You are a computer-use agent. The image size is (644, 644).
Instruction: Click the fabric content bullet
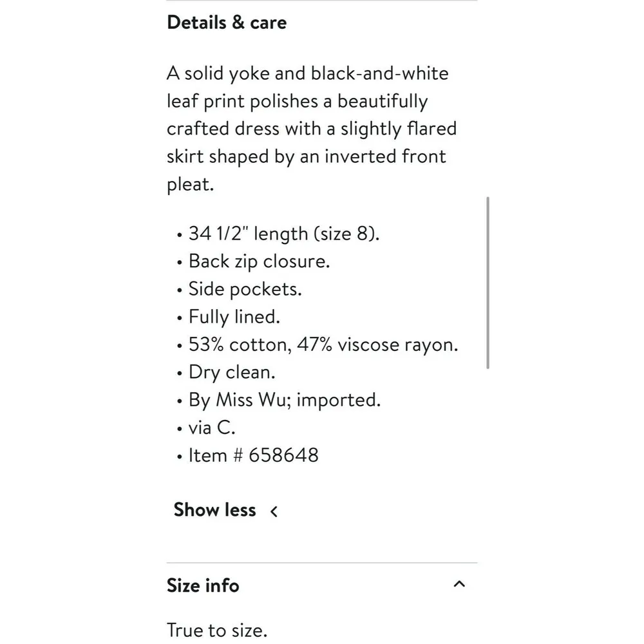point(323,345)
